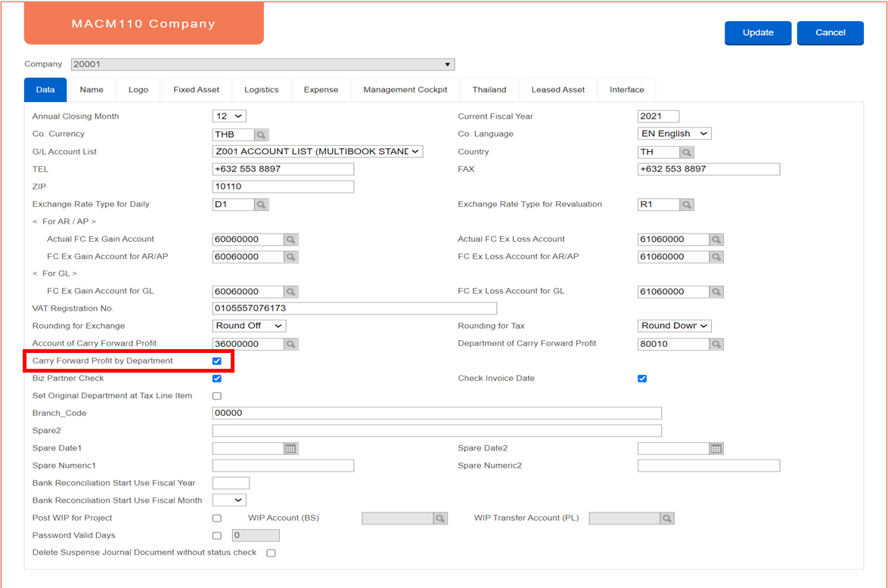Open the Expense tab
888x588 pixels.
pos(321,90)
